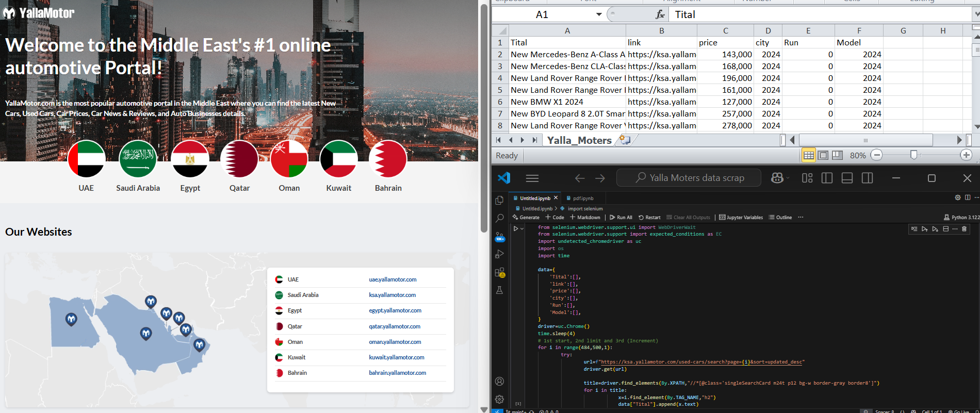Open Customize Layout icon in VS Code

point(807,178)
